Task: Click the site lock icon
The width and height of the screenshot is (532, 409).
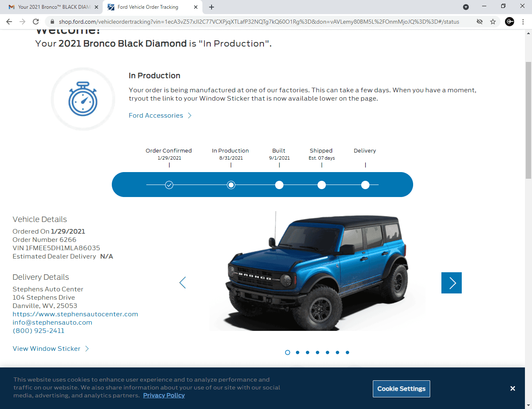Action: pyautogui.click(x=52, y=22)
